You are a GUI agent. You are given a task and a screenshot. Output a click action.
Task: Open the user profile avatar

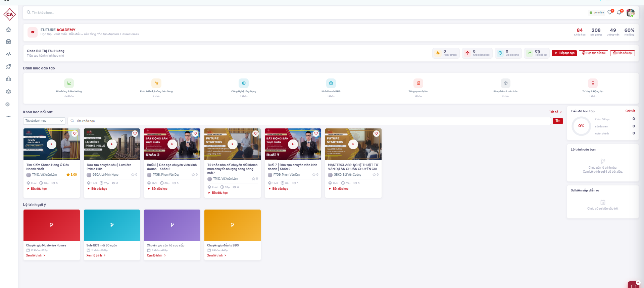(x=631, y=13)
